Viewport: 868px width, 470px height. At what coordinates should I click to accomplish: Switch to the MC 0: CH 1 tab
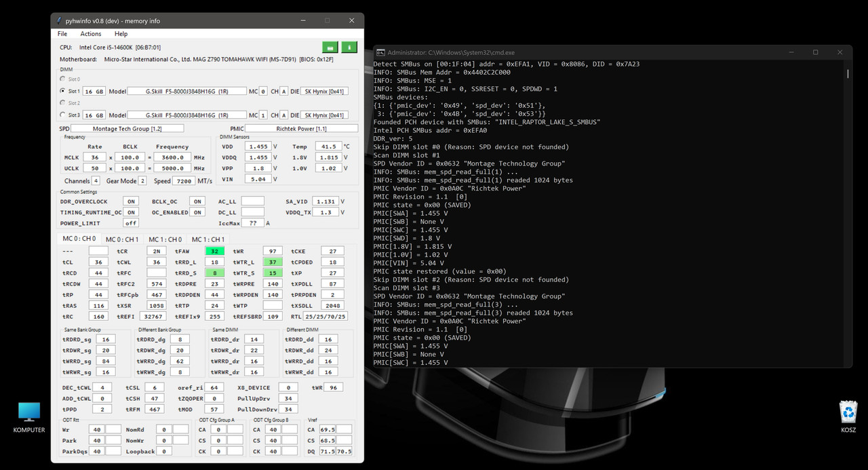pyautogui.click(x=122, y=239)
